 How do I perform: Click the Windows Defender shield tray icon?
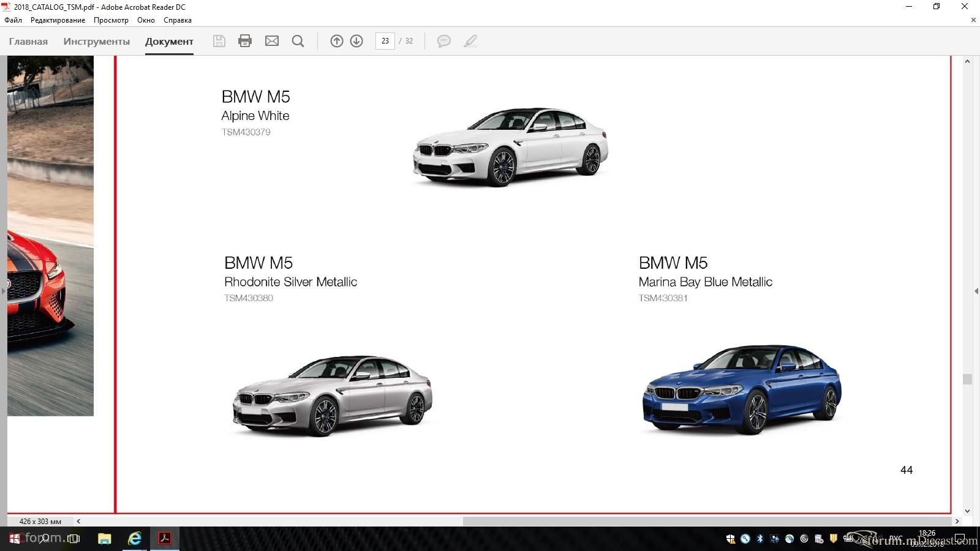(x=731, y=539)
